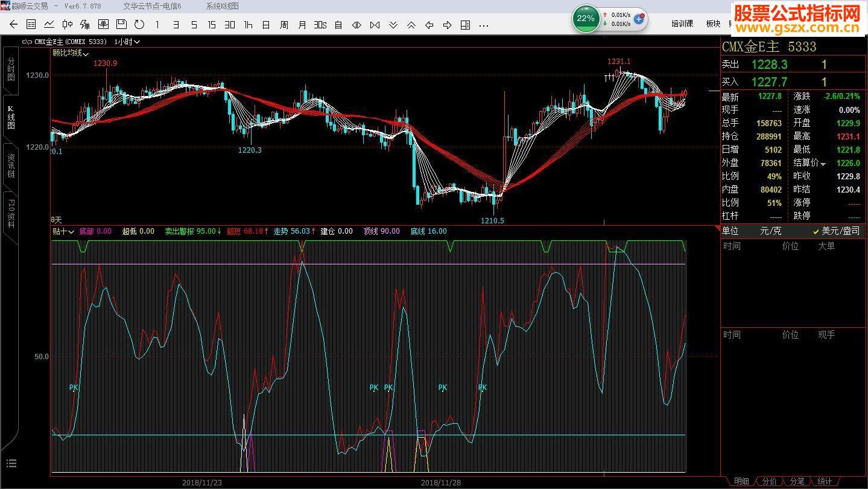Open the hamburger menu at bottom left

[11, 464]
